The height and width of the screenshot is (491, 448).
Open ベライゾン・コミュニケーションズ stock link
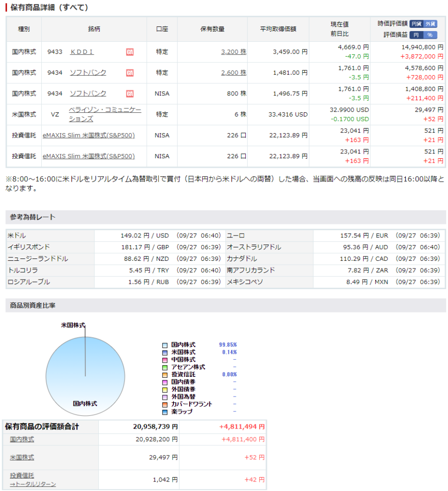pos(105,114)
